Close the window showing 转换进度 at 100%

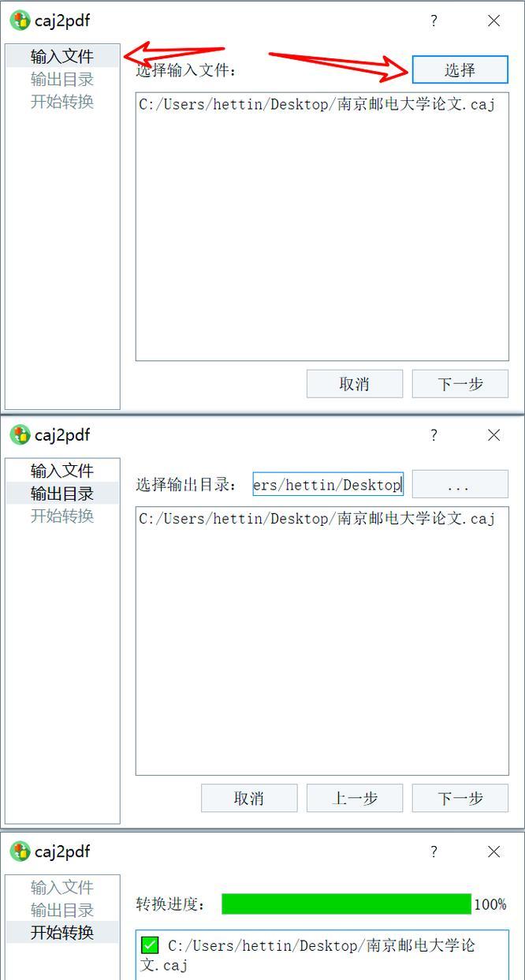click(x=494, y=851)
